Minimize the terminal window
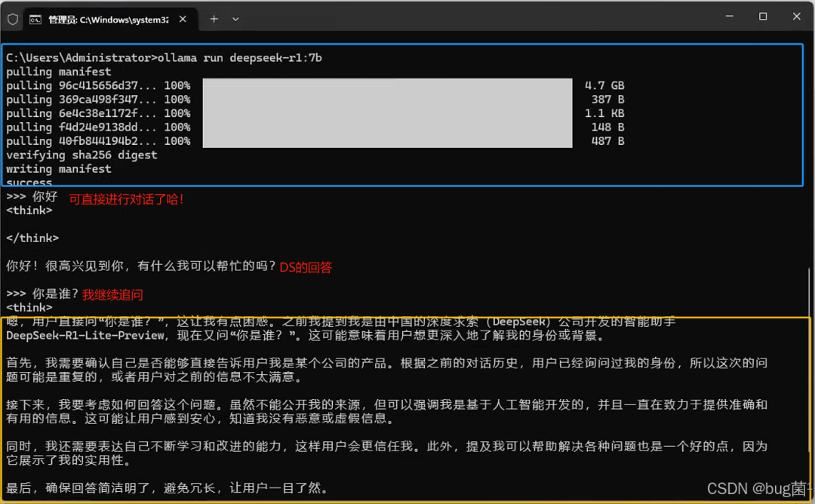 tap(729, 17)
